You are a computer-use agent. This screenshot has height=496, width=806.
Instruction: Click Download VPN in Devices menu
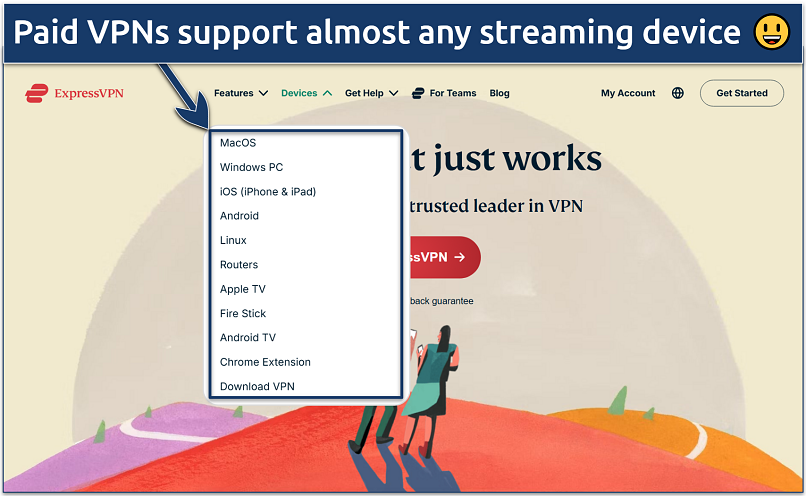258,387
